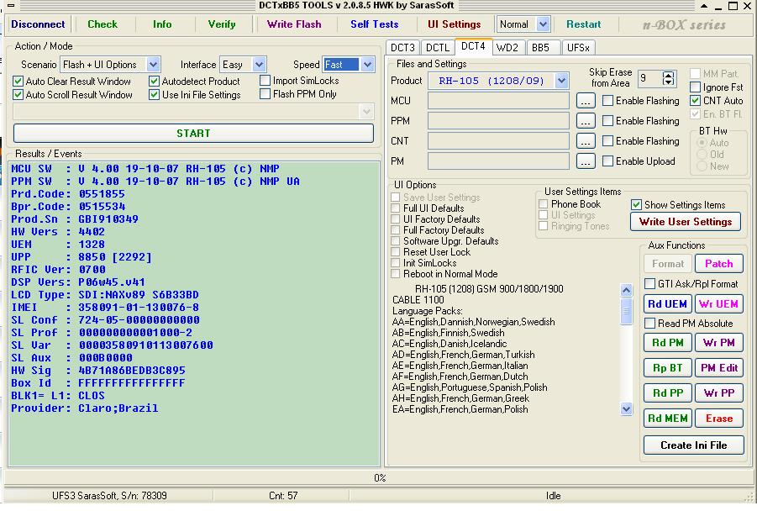The width and height of the screenshot is (757, 532).
Task: Enable the Import SimLocks checkbox
Action: [265, 82]
